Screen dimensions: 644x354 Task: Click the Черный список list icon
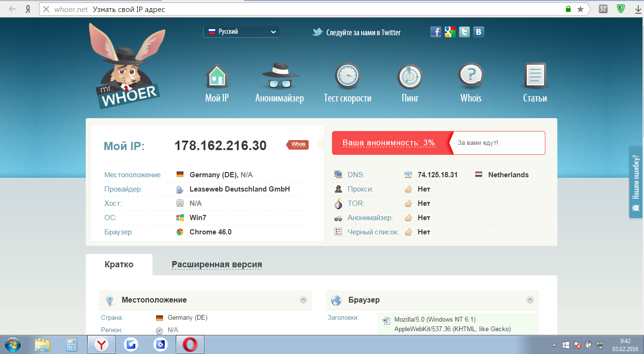tap(338, 232)
